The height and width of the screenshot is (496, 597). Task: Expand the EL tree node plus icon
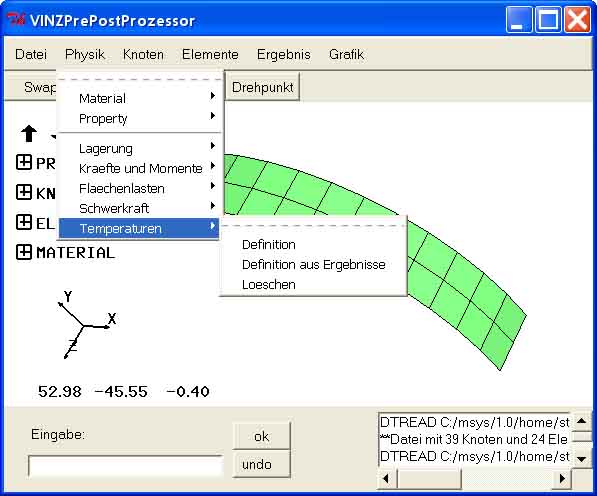24,222
